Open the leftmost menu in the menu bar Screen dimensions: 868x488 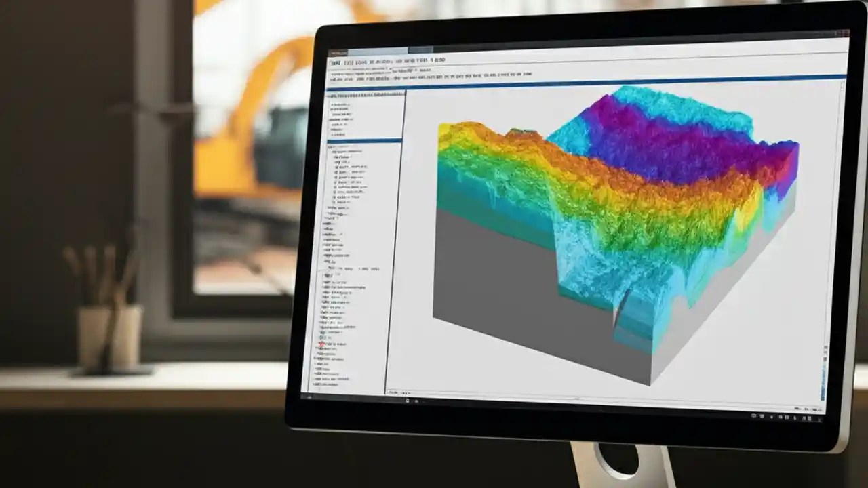(334, 60)
